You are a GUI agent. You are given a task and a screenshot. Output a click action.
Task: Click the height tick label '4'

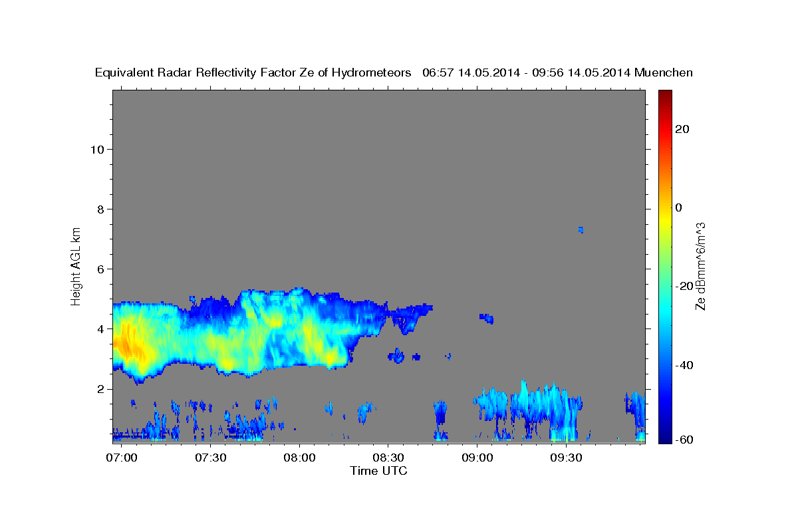(101, 329)
